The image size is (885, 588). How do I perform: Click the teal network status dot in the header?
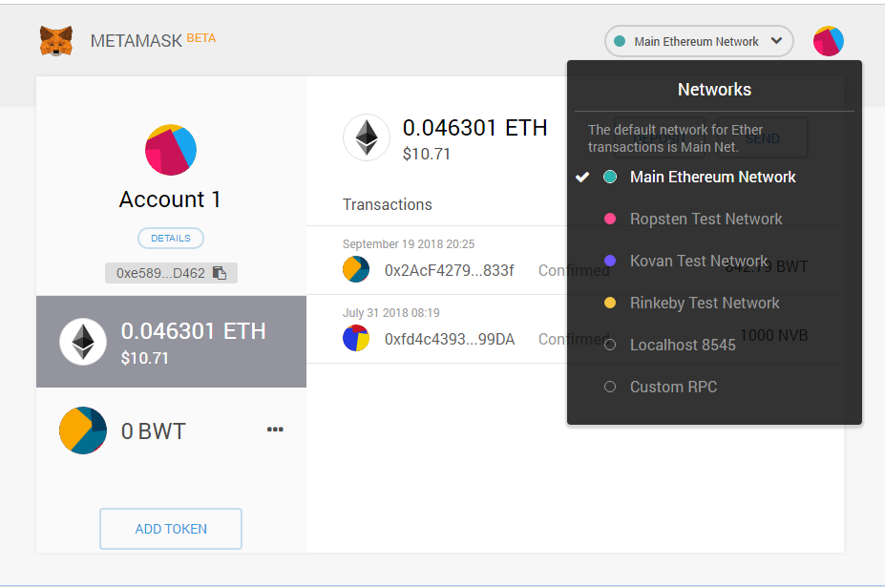tap(620, 41)
